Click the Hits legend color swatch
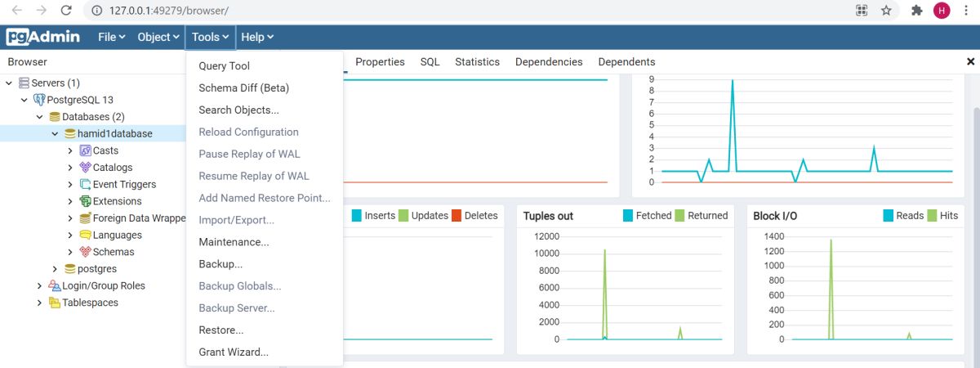 [x=931, y=216]
